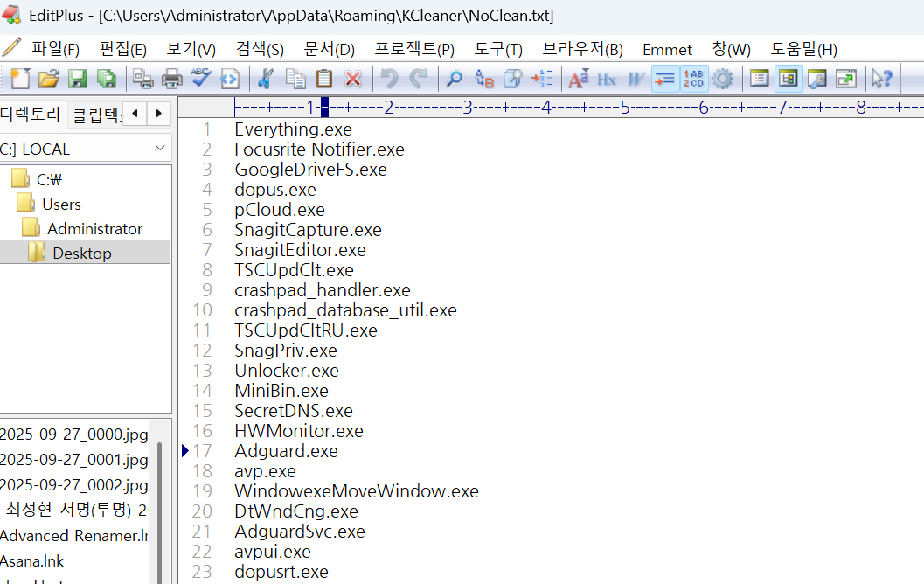Expand the [C:] LOCAL drive dropdown

tap(160, 148)
